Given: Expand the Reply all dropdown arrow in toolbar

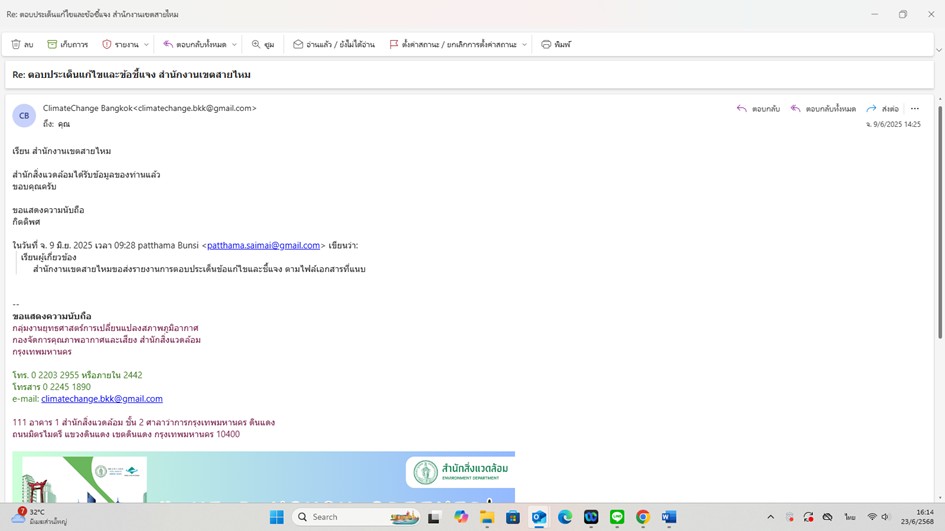Looking at the screenshot, I should click(x=234, y=45).
